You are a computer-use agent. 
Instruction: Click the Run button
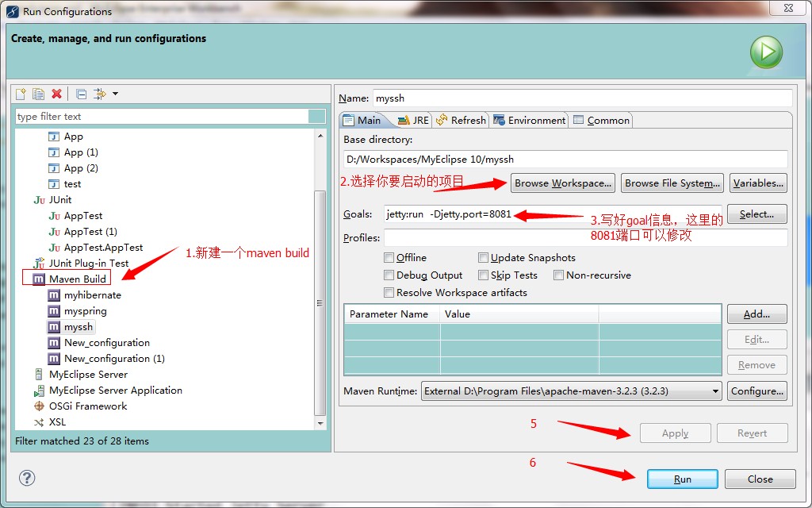click(683, 479)
